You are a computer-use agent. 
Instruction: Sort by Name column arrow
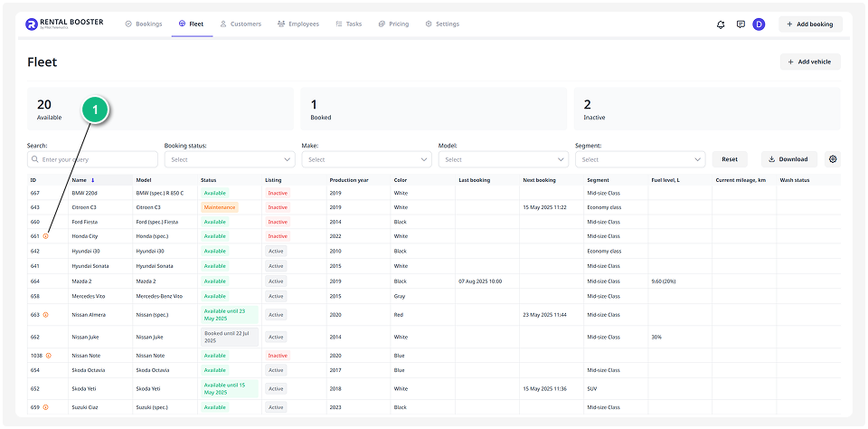coord(92,180)
